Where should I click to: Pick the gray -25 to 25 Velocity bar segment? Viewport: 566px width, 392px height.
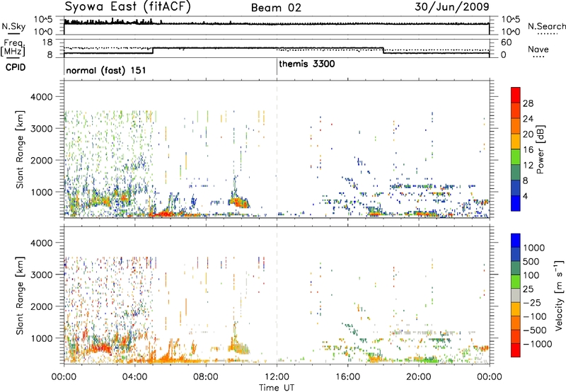(516, 295)
